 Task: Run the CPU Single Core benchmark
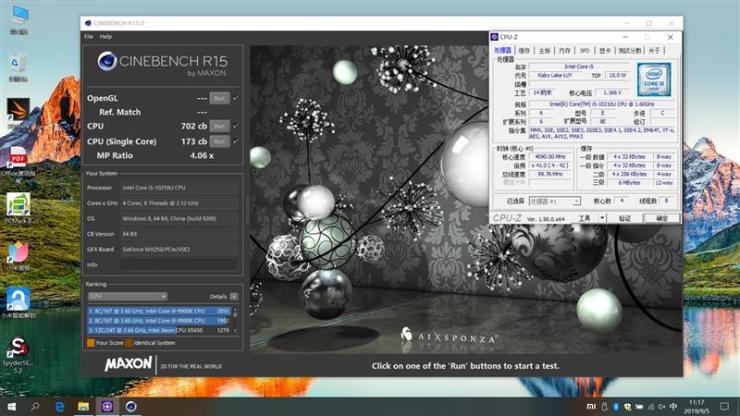[x=219, y=141]
